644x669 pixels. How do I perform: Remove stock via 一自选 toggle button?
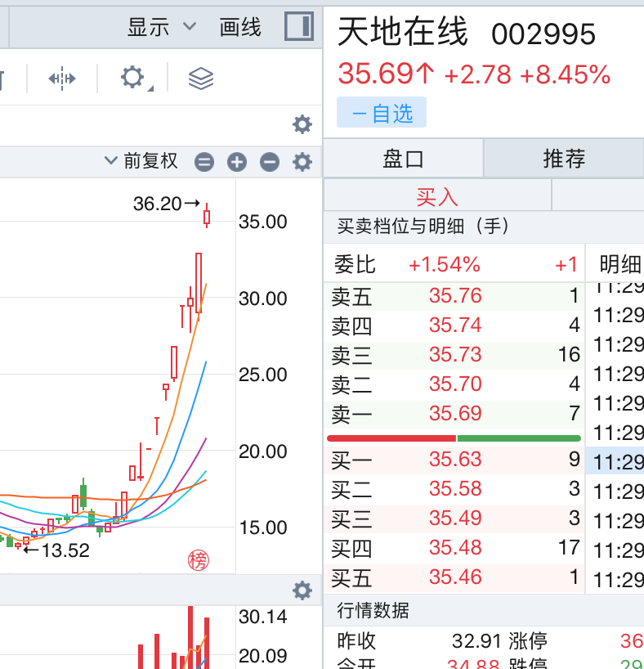pyautogui.click(x=382, y=113)
